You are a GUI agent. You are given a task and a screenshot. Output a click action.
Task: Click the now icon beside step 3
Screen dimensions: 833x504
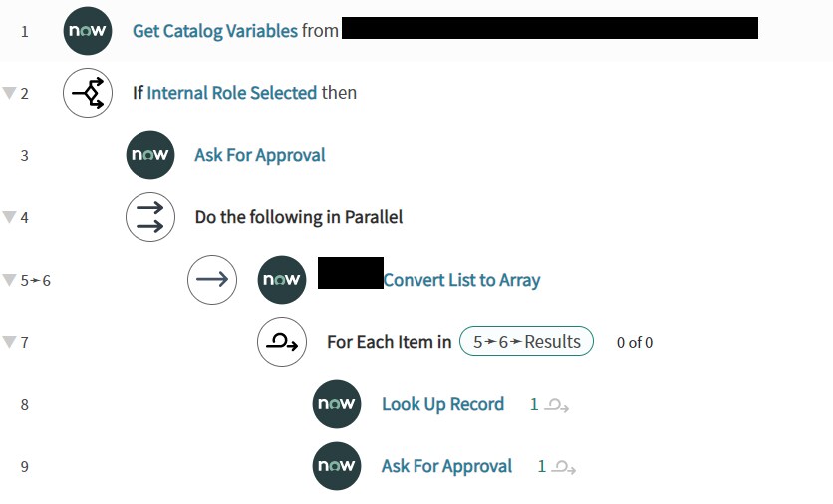(x=150, y=155)
